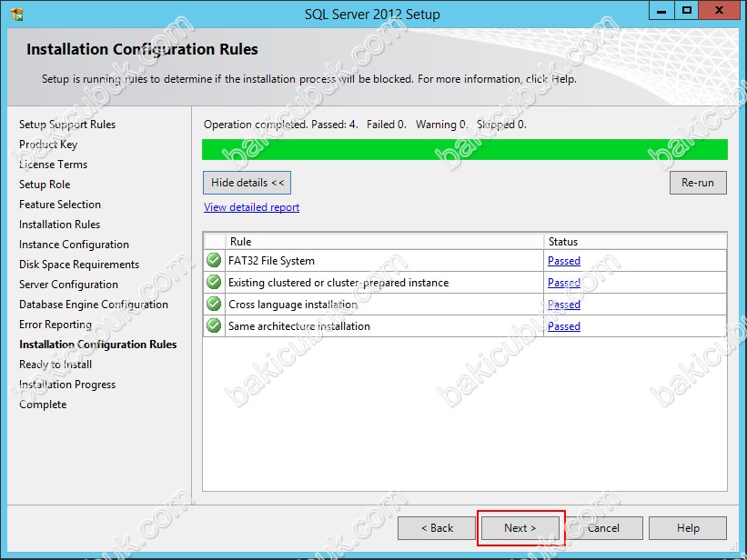Select Setup Role step in sidebar
This screenshot has height=560, width=747.
[45, 185]
